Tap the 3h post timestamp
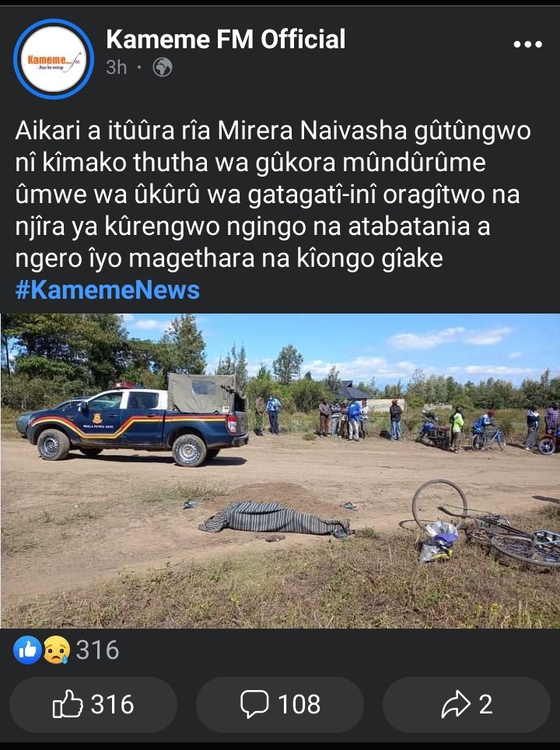This screenshot has height=750, width=560. (117, 68)
